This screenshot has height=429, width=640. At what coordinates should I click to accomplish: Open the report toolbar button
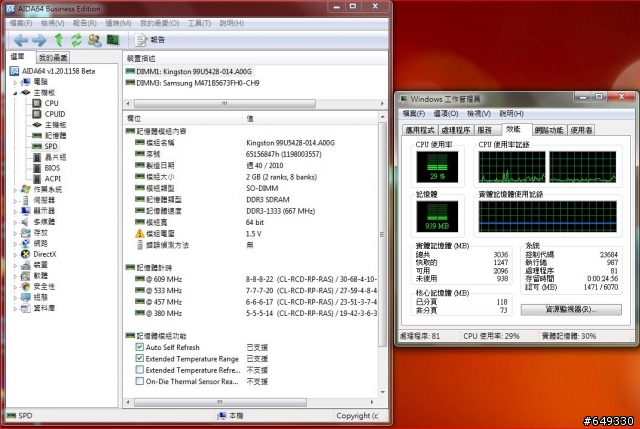point(149,40)
